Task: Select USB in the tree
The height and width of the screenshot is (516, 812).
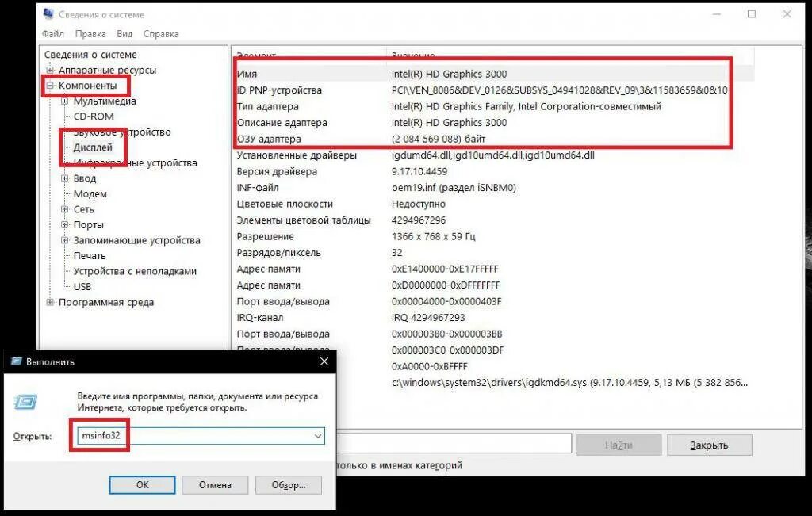Action: tap(82, 287)
